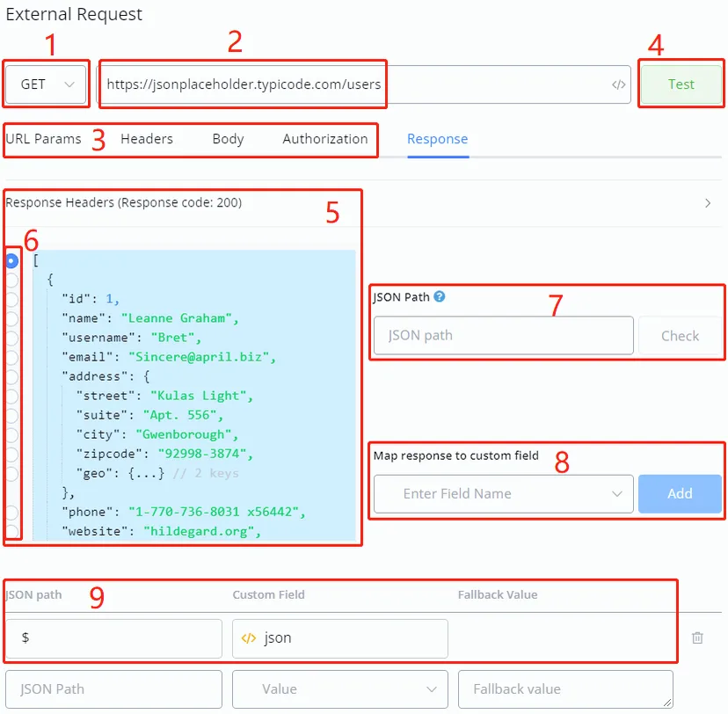Select radio button for "id" line
This screenshot has width=728, height=714.
click(x=11, y=300)
